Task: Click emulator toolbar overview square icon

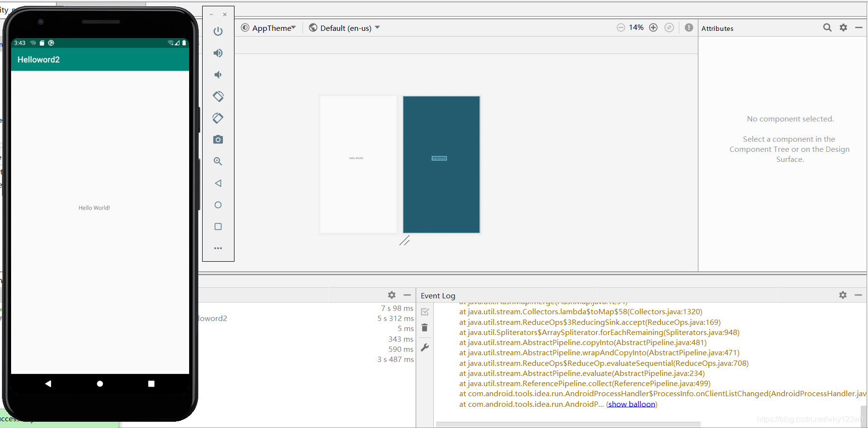Action: pyautogui.click(x=218, y=227)
